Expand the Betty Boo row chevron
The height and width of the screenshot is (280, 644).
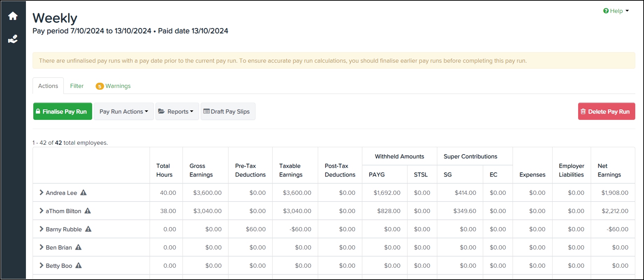pos(41,266)
